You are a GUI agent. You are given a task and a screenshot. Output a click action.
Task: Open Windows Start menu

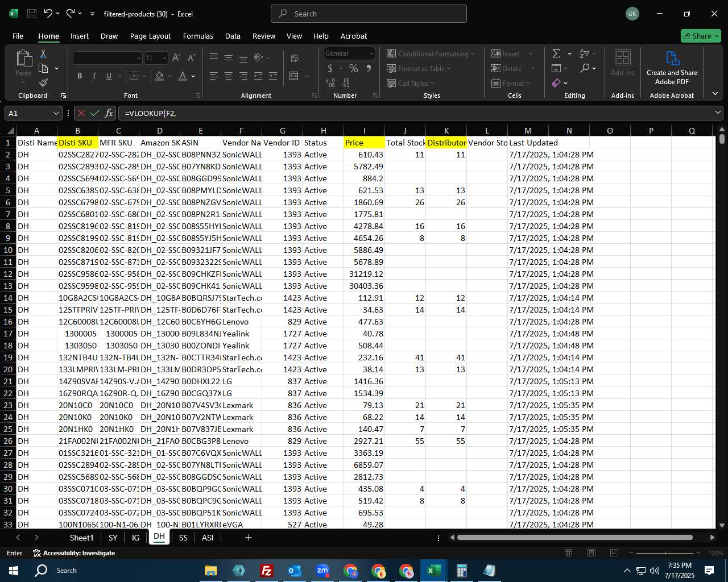[x=14, y=570]
